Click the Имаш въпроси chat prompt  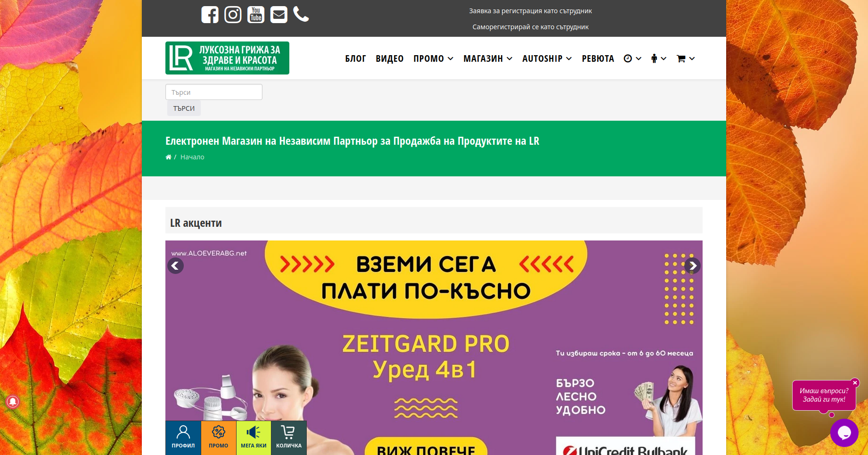[824, 395]
